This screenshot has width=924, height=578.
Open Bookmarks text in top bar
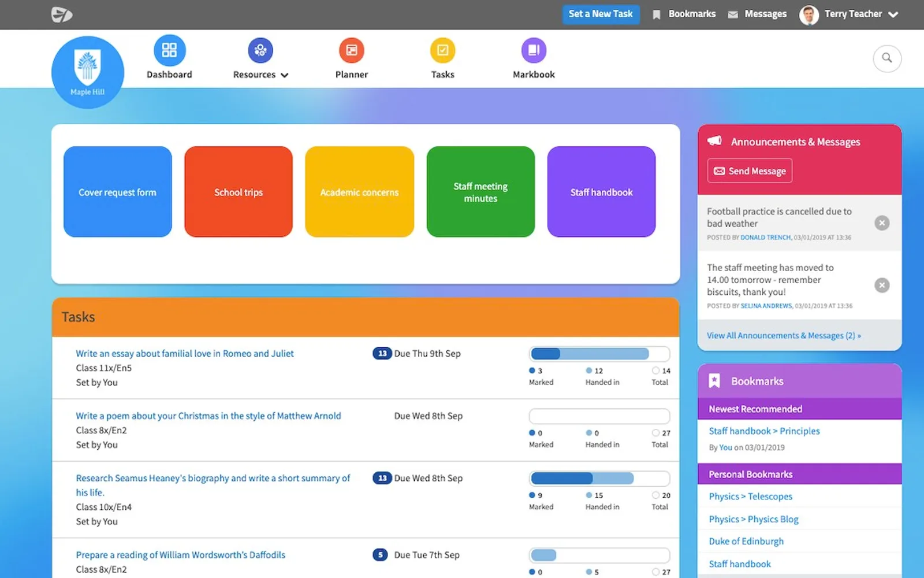692,14
